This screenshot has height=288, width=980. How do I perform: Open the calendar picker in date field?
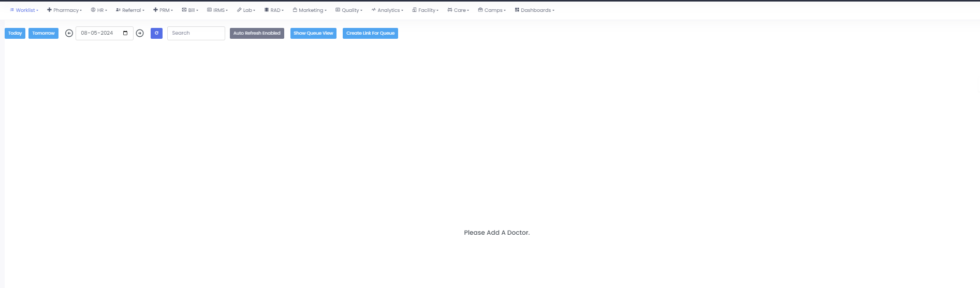(125, 33)
